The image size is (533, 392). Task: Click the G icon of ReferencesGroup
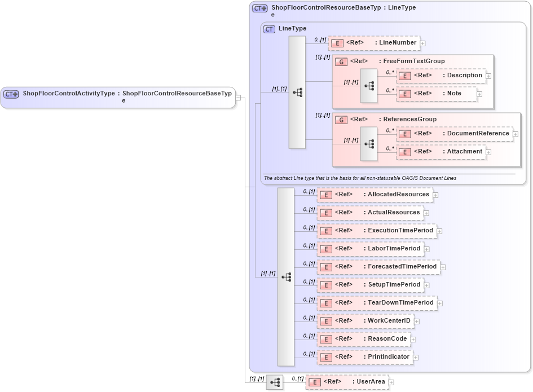[340, 119]
